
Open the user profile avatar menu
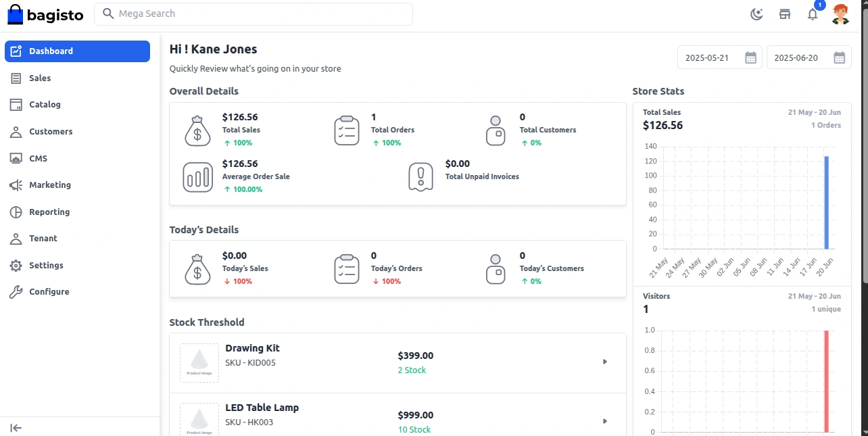click(x=840, y=14)
